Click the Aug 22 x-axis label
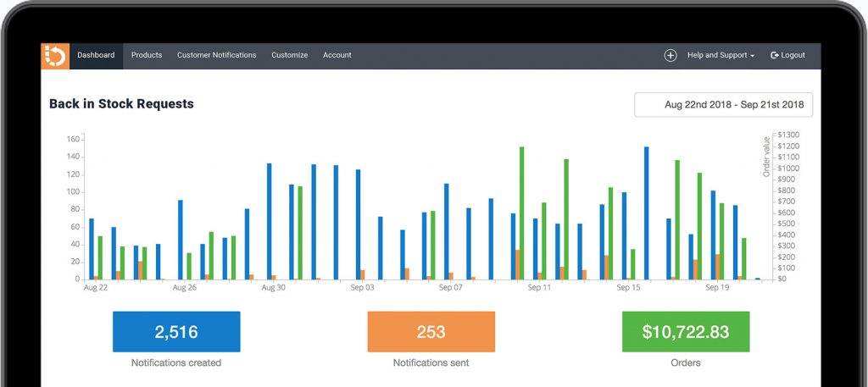The image size is (868, 387). 95,288
